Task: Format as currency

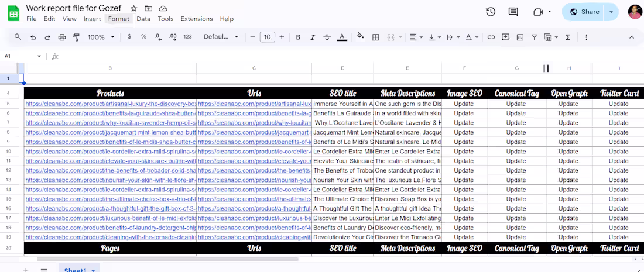Action: point(129,36)
